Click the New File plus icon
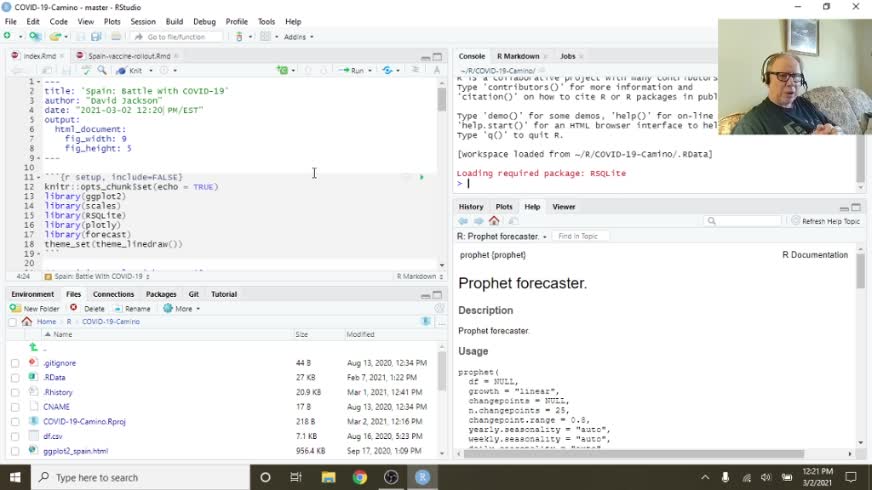Screen dimensions: 872x490 point(7,36)
